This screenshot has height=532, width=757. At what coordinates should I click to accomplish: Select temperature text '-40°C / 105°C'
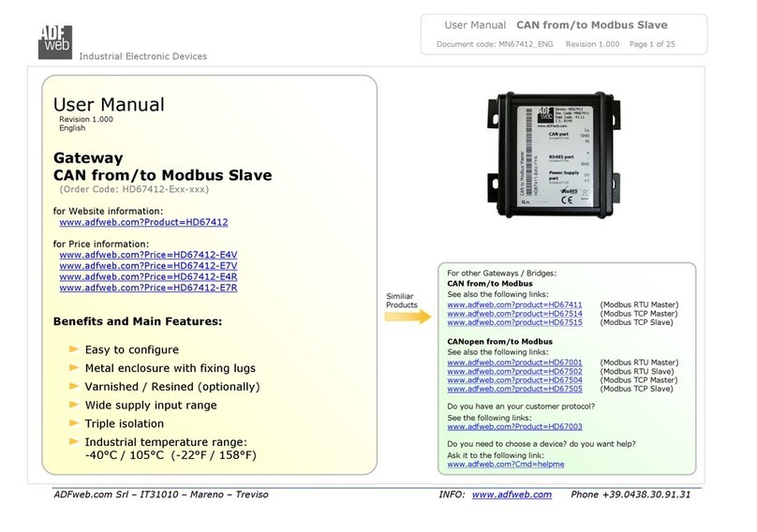point(124,455)
